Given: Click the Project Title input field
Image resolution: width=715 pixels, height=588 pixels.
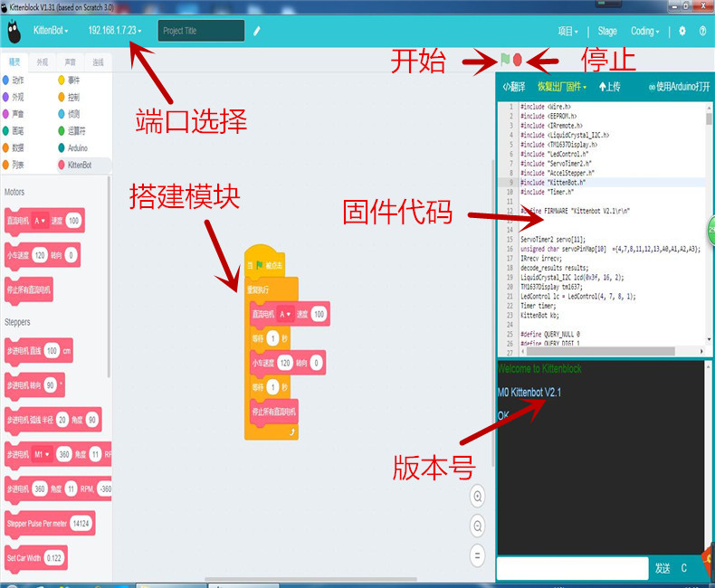Looking at the screenshot, I should (201, 31).
